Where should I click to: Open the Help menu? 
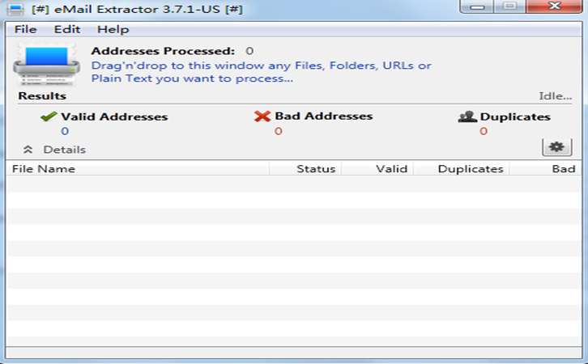(x=113, y=29)
